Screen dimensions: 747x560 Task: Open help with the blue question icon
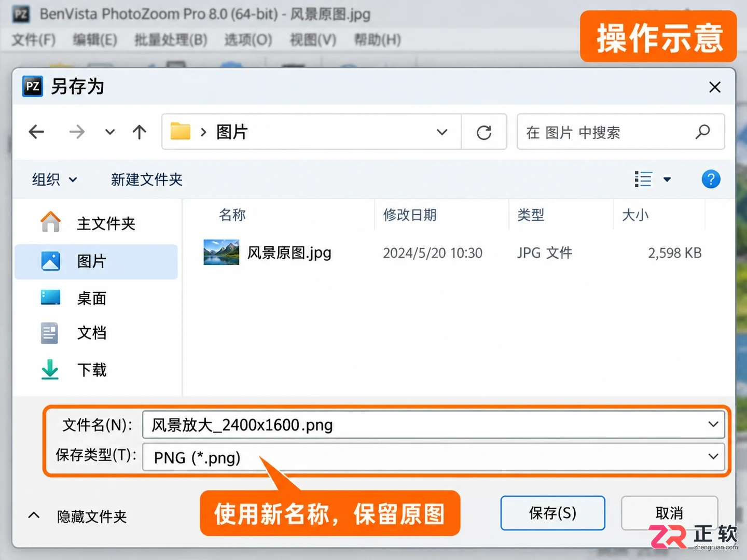coord(711,179)
